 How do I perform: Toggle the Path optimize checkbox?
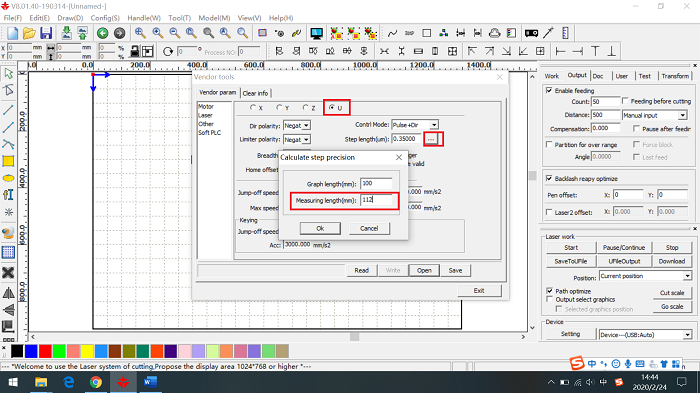(x=550, y=291)
